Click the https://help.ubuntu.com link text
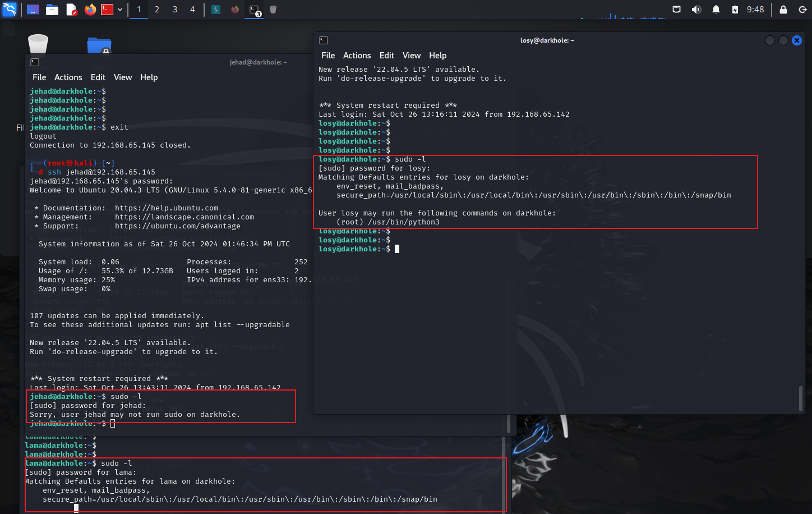The width and height of the screenshot is (812, 514). (x=167, y=208)
